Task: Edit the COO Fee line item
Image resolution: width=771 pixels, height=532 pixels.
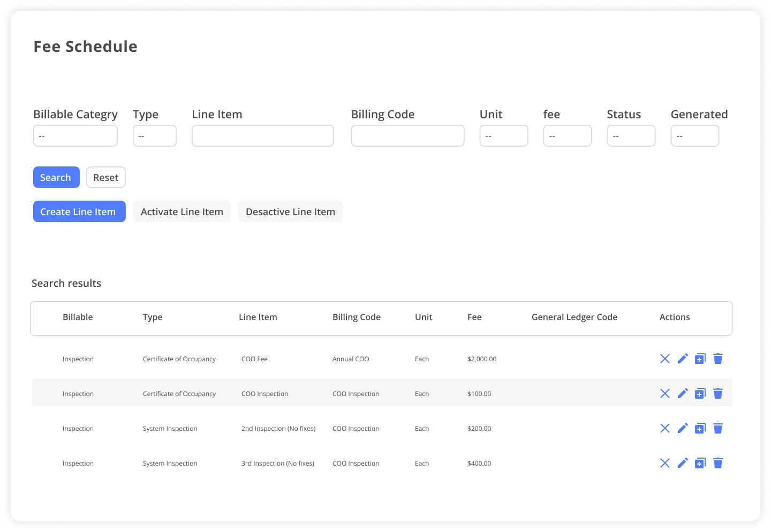Action: pyautogui.click(x=683, y=359)
